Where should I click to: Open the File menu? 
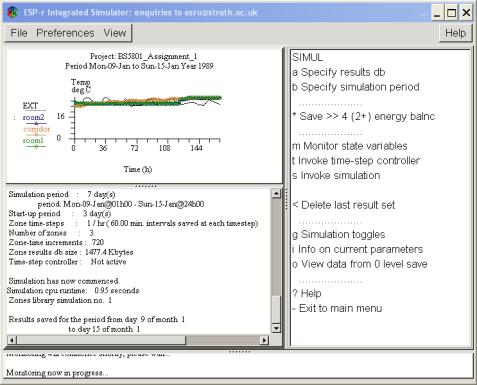(19, 33)
